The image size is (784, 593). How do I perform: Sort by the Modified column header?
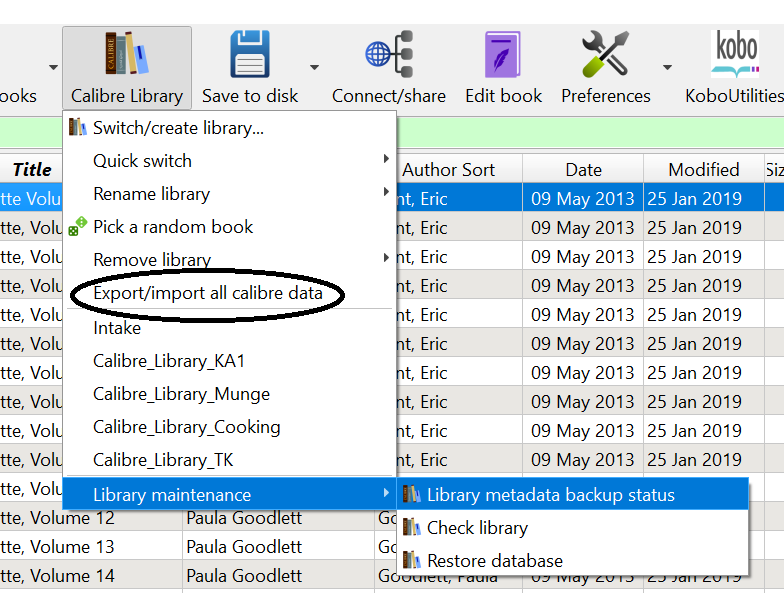(x=704, y=170)
